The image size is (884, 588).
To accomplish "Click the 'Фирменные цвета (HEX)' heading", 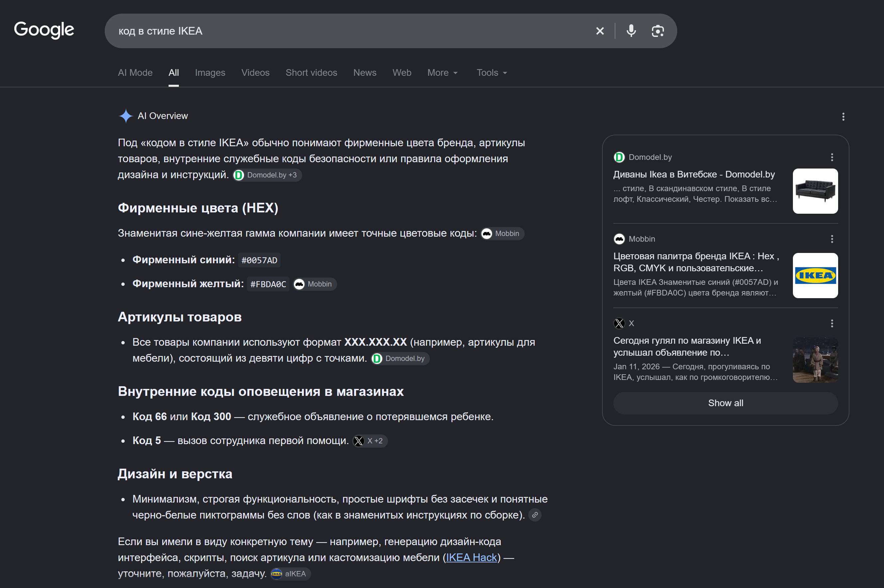I will coord(198,208).
